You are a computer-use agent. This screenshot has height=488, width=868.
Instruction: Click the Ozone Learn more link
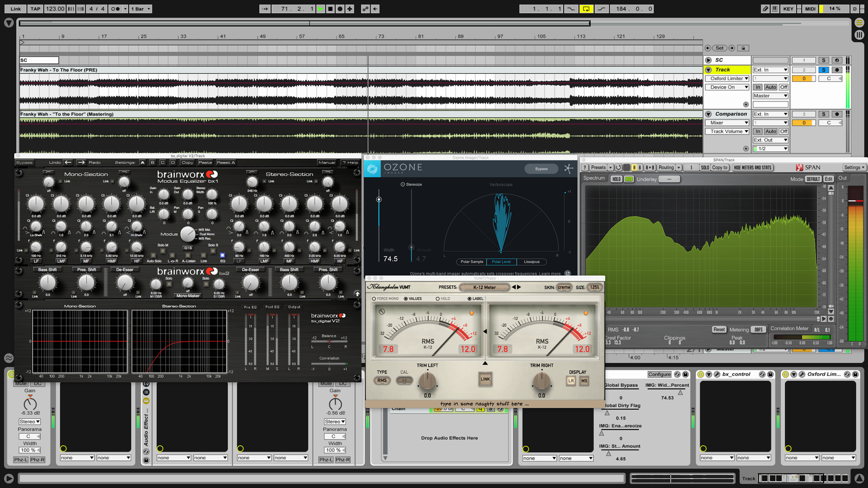(x=550, y=274)
